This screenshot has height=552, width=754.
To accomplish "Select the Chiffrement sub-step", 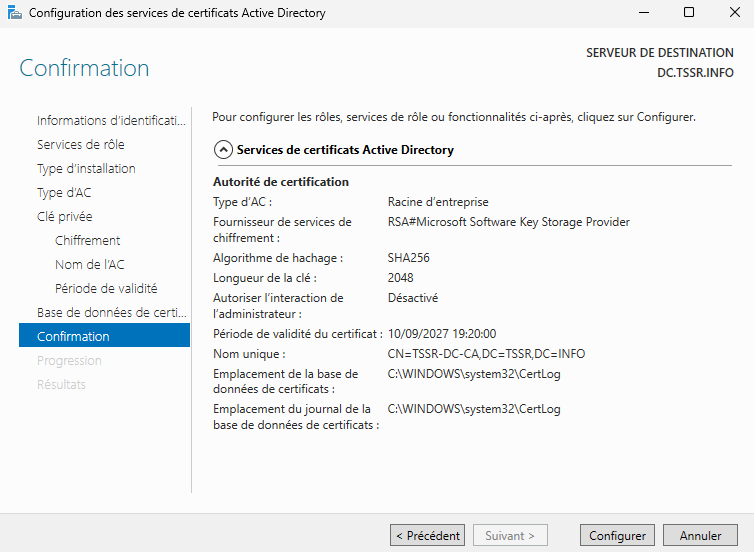I will [x=88, y=241].
